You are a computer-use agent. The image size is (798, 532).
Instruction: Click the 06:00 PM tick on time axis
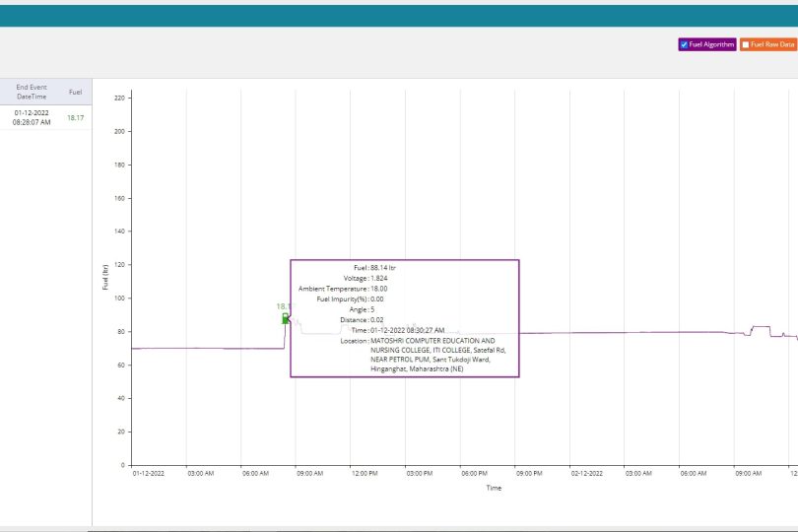tap(474, 474)
